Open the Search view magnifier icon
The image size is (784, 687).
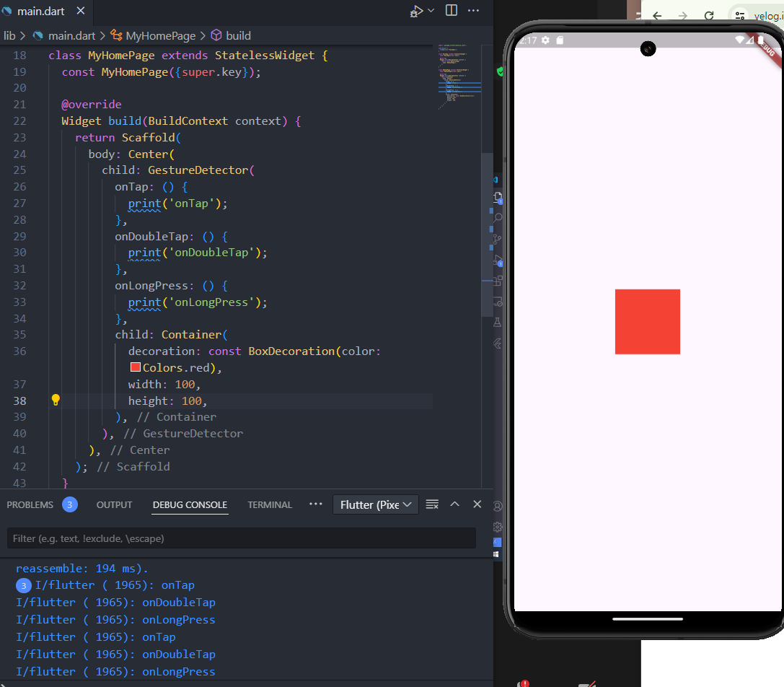498,218
